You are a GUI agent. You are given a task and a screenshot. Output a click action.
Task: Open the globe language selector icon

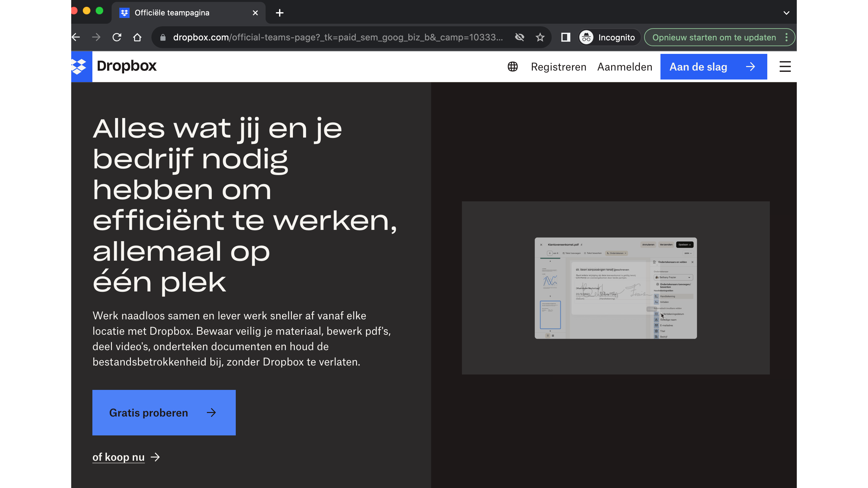(x=513, y=67)
